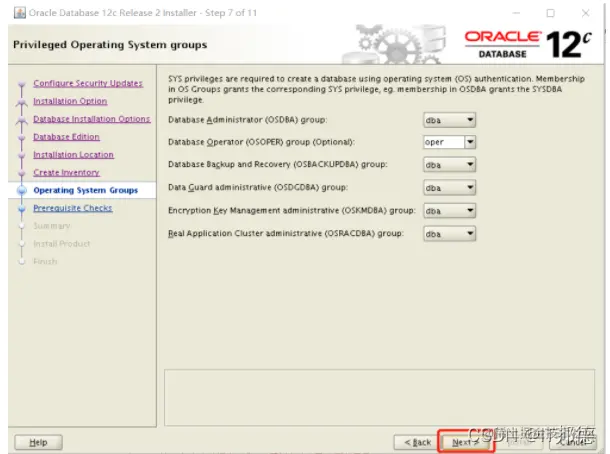Go to Configure Security Updates step
This screenshot has width=610, height=454.
(x=88, y=83)
